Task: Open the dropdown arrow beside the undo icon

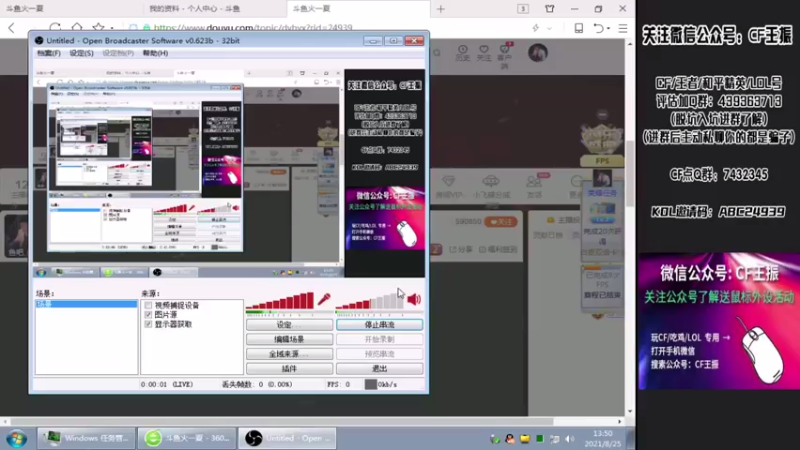Action: (609, 29)
